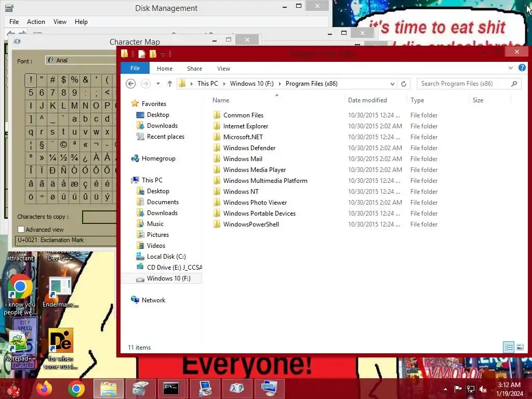
Task: Open Chrome desktop shortcut icon
Action: pyautogui.click(x=20, y=287)
